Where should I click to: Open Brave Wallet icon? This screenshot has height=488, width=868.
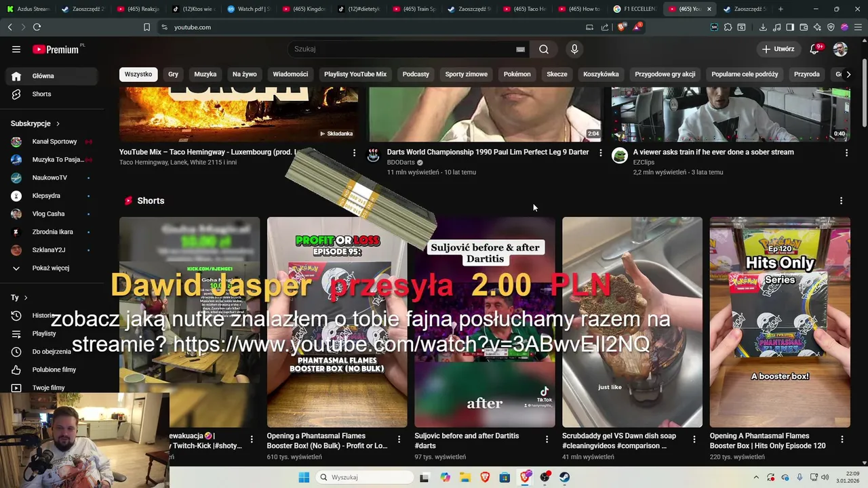coord(804,27)
